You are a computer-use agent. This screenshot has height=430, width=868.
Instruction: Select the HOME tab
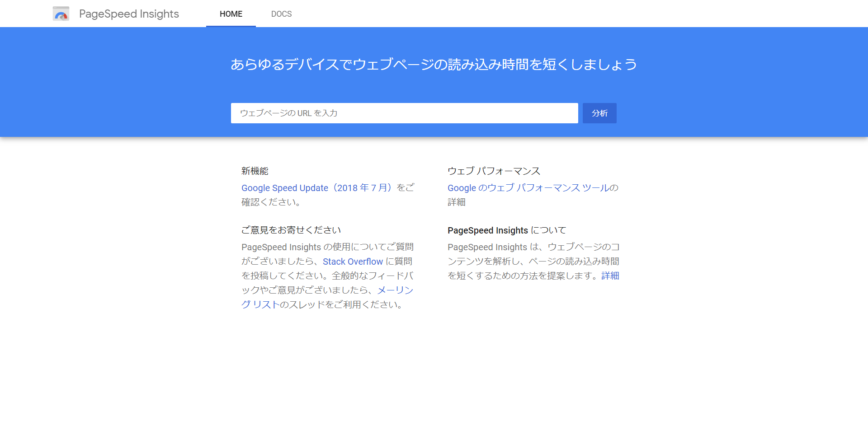(231, 14)
